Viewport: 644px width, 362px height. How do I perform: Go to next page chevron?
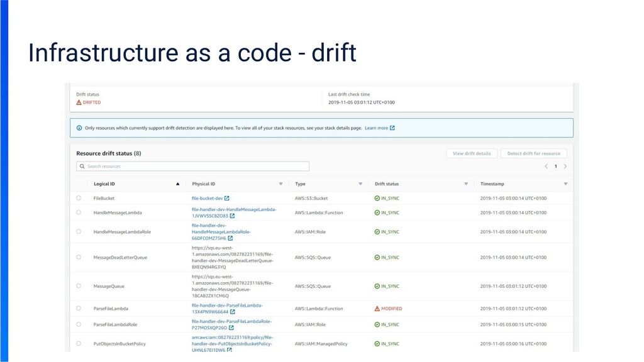pyautogui.click(x=565, y=166)
